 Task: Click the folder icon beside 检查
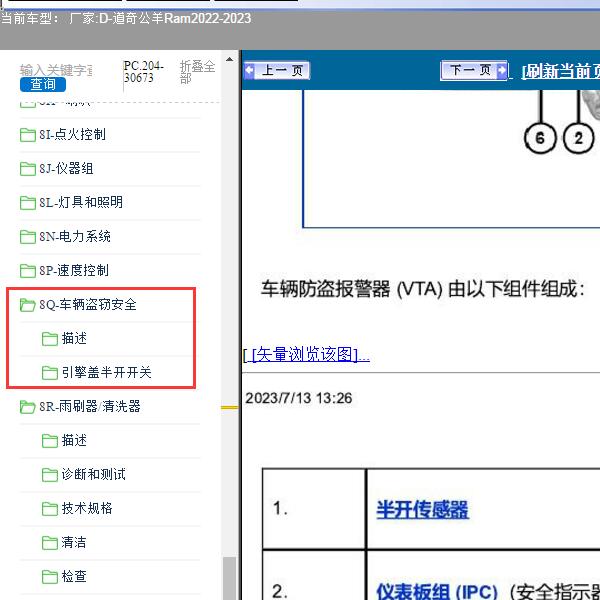point(50,576)
